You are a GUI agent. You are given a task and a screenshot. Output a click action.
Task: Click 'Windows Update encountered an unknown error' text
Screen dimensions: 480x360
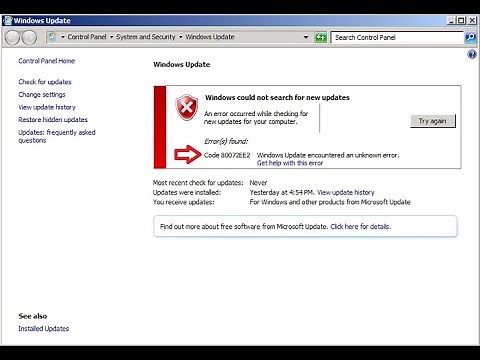(x=328, y=155)
